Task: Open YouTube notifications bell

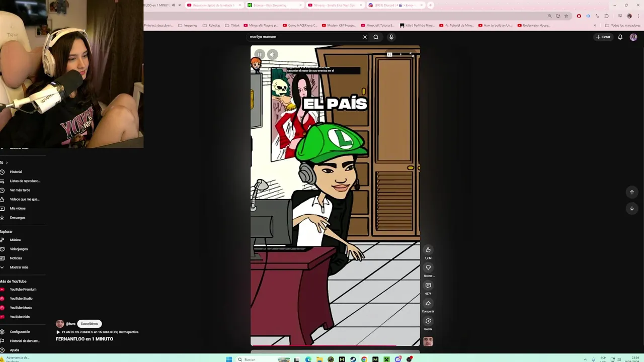Action: (620, 37)
